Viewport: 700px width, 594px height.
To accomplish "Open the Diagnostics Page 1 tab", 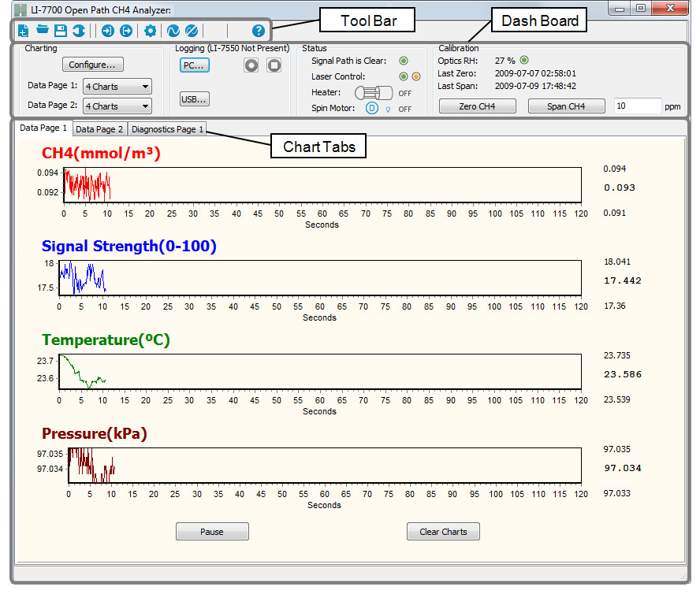I will coord(167,129).
